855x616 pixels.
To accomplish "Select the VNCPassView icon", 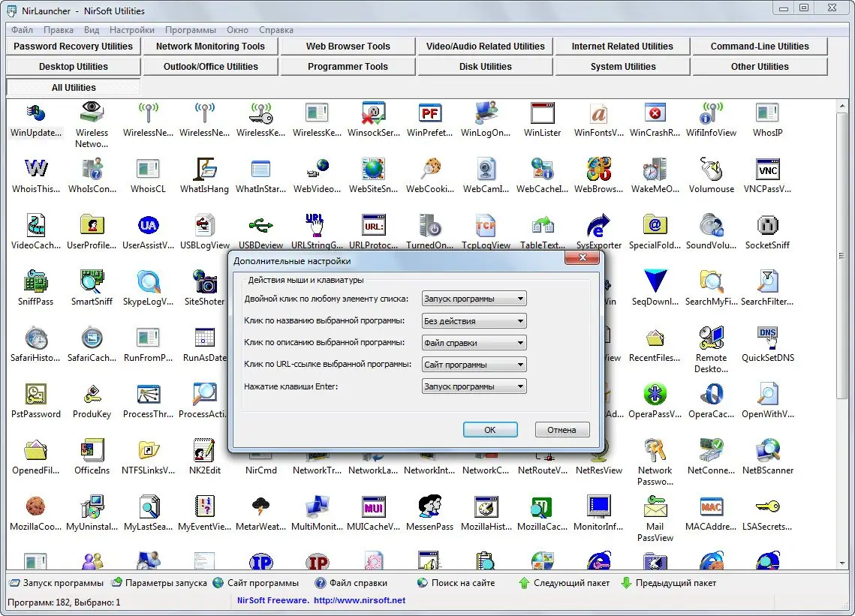I will [x=767, y=170].
